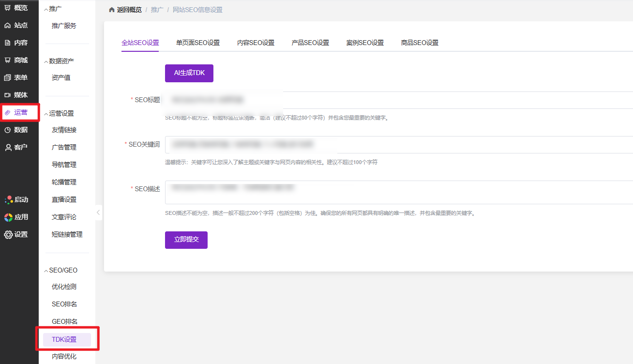Viewport: 633px width, 364px height.
Task: Click the 概览 overview sidebar icon
Action: pos(8,8)
